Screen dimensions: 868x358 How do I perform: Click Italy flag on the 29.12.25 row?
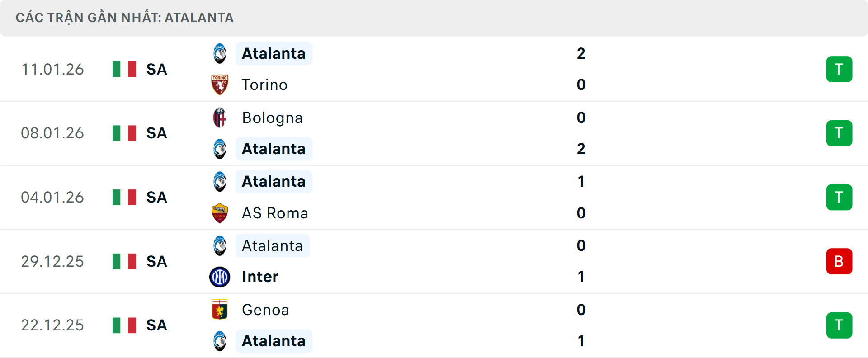point(124,261)
